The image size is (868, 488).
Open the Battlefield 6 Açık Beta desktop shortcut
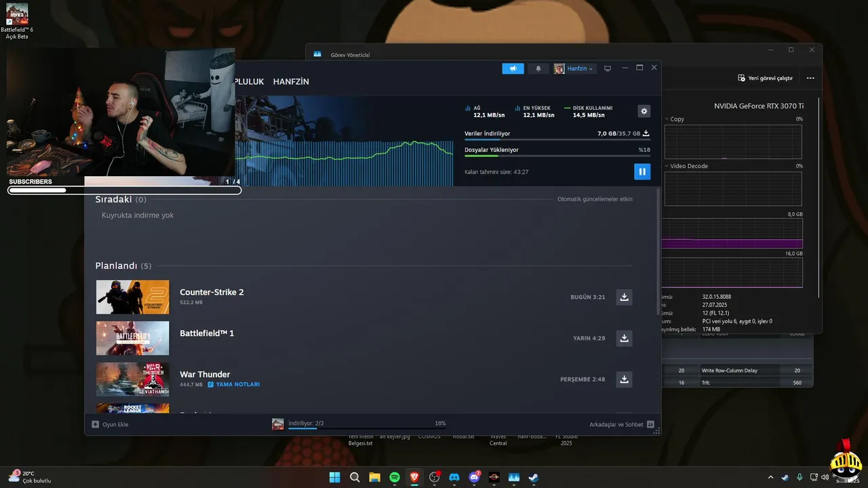point(17,22)
